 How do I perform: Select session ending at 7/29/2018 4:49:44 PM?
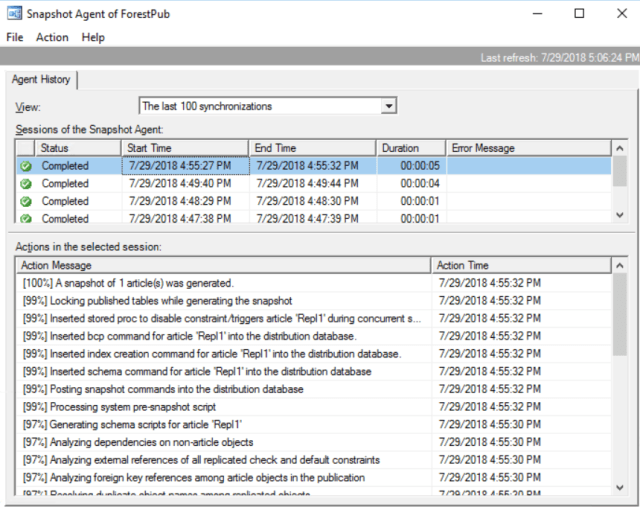tap(312, 184)
